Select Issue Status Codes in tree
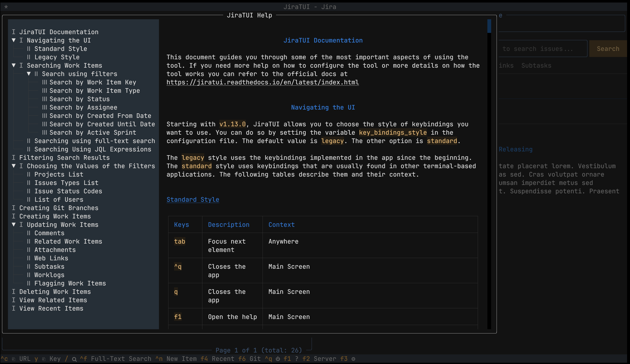 tap(68, 191)
